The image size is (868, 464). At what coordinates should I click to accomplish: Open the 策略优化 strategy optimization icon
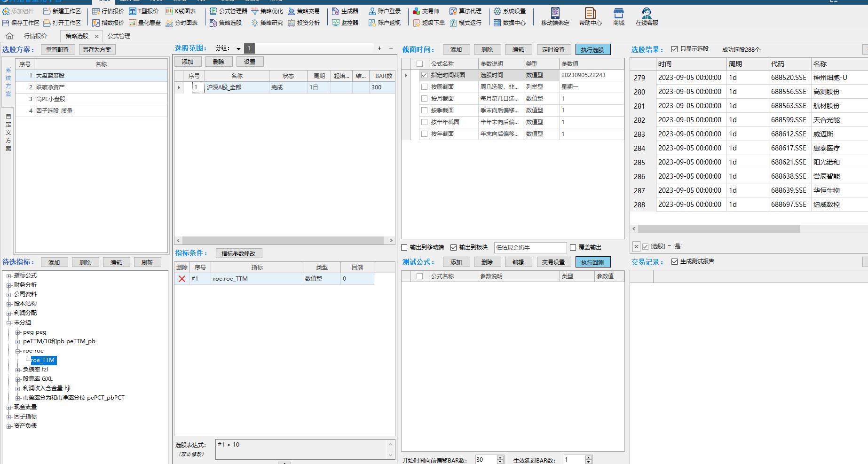(255, 11)
